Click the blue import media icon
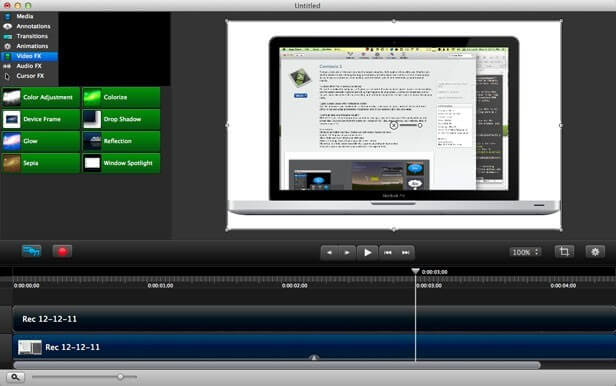The width and height of the screenshot is (616, 386). click(31, 251)
